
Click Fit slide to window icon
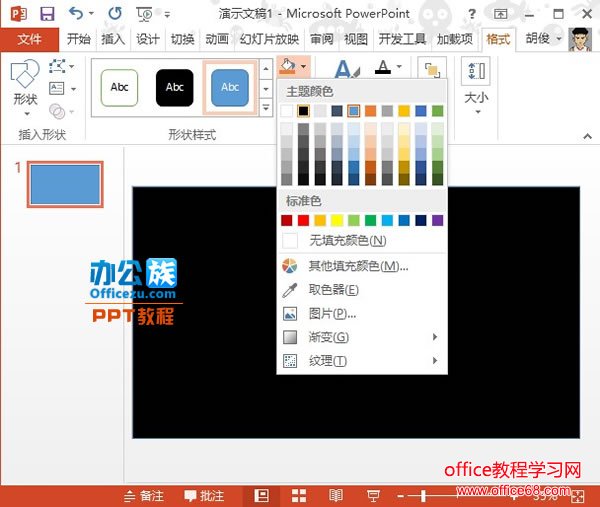tap(577, 497)
